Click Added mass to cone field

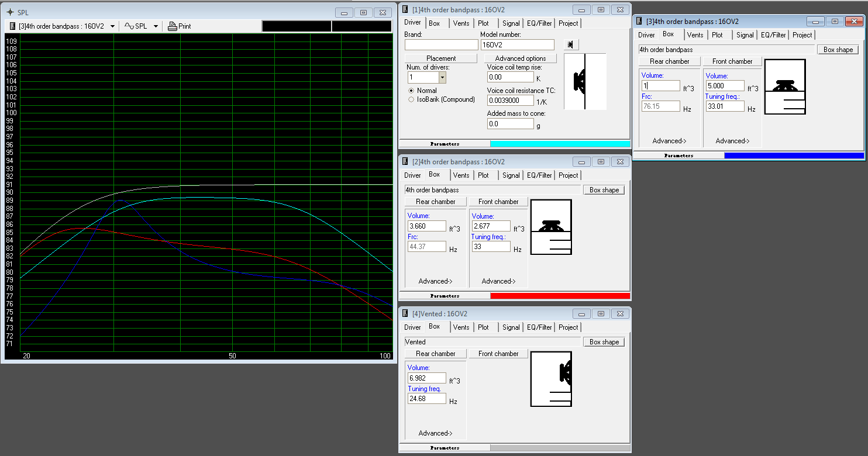[510, 124]
